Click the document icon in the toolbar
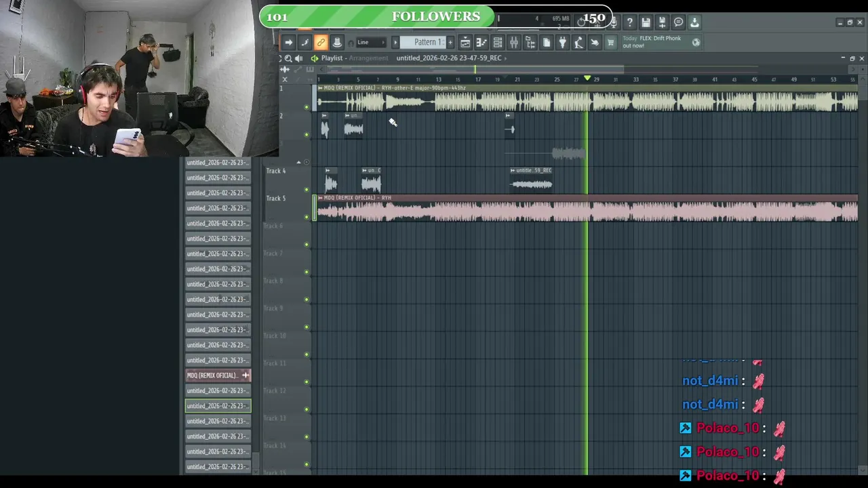Image resolution: width=868 pixels, height=488 pixels. (547, 42)
